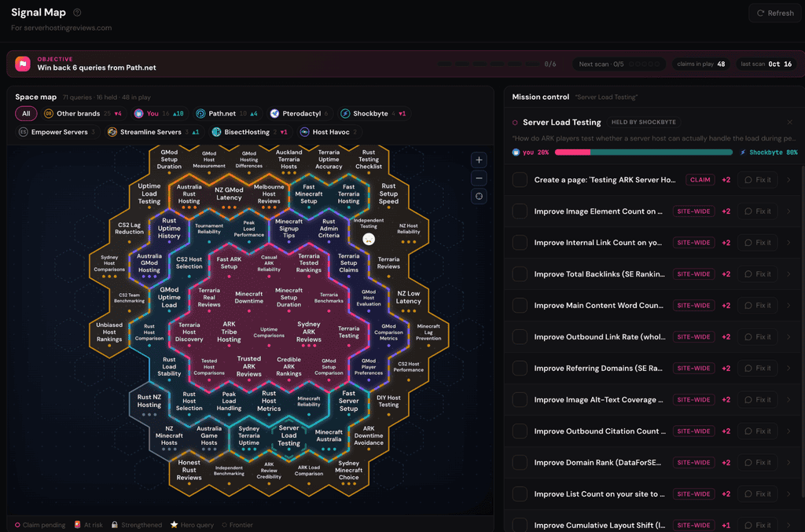The image size is (805, 532).
Task: Select the Uptime Load Testing hexagon
Action: tap(149, 194)
